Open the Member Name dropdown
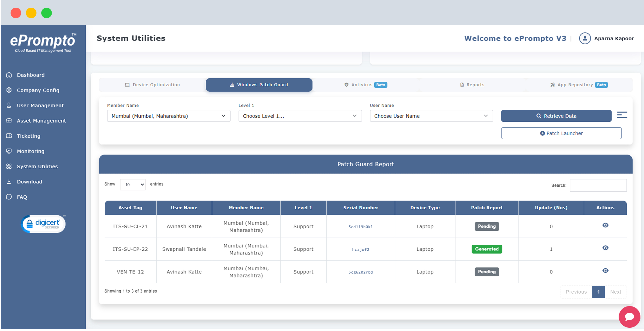 [x=168, y=116]
